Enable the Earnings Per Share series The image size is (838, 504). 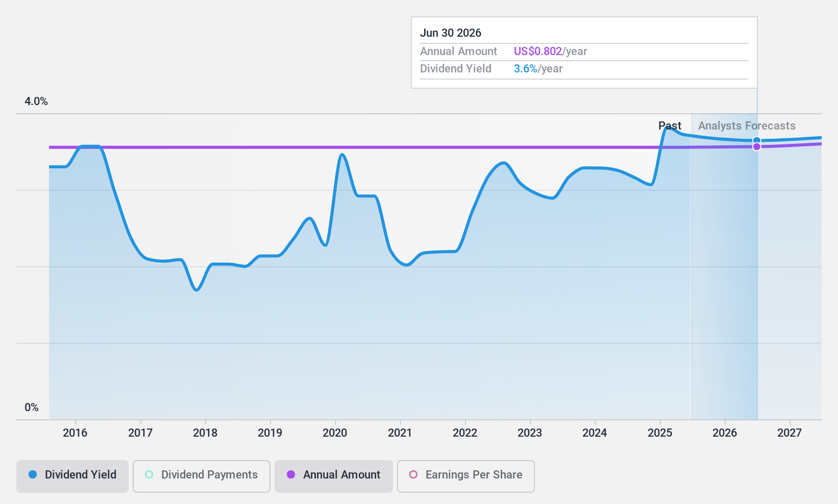[465, 476]
